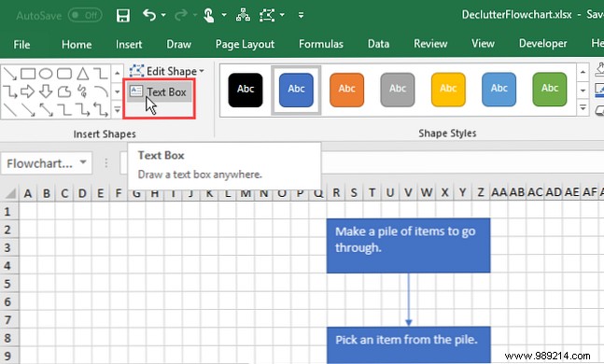
Task: Select row header 5
Action: [7, 284]
